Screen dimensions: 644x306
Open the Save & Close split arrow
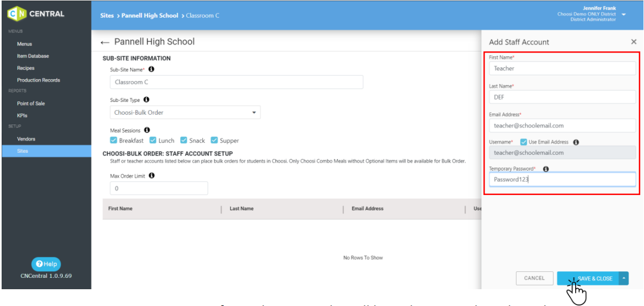tap(624, 278)
